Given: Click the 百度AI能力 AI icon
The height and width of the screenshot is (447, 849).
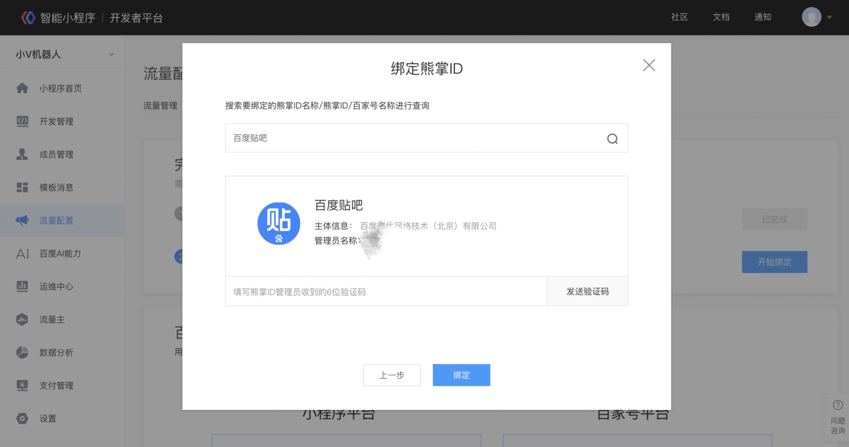Looking at the screenshot, I should point(22,253).
